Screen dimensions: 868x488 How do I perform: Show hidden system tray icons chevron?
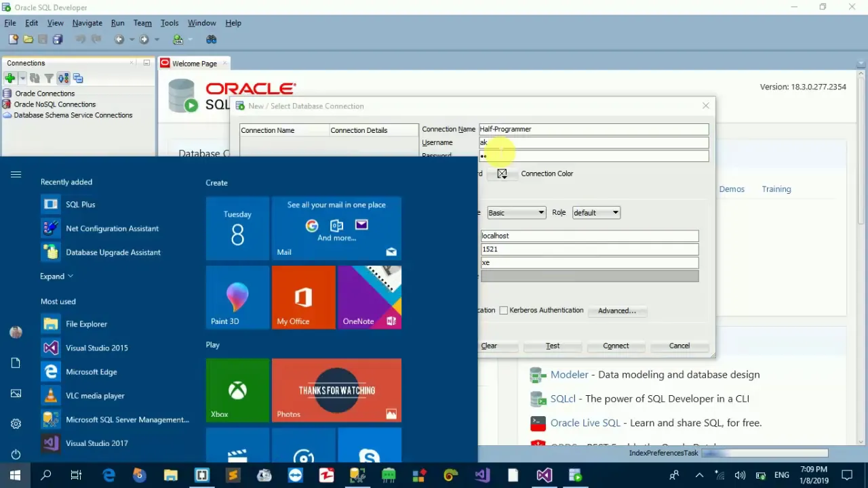tap(699, 475)
